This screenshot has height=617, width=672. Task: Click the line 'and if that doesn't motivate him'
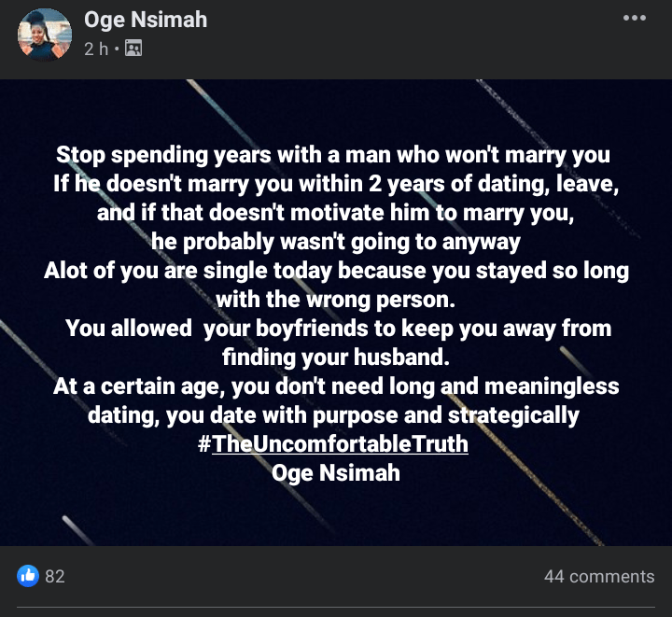(x=336, y=213)
